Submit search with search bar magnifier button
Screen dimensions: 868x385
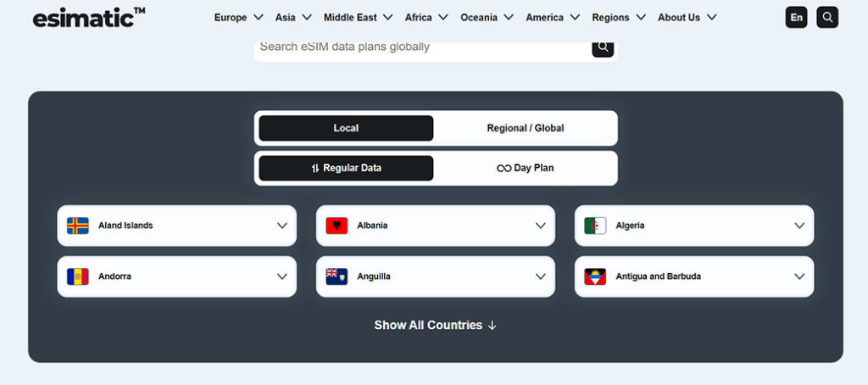click(x=602, y=47)
